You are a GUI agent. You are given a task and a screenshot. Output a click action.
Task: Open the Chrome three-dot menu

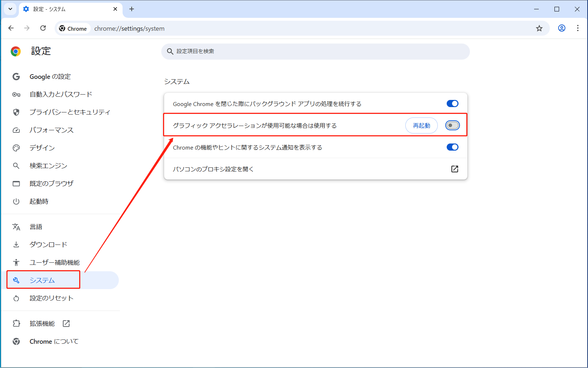click(578, 28)
